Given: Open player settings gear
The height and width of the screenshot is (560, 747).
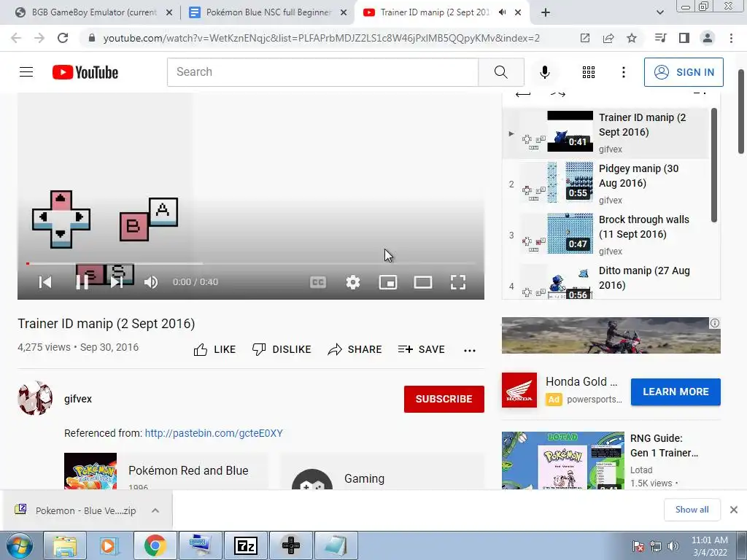Looking at the screenshot, I should (352, 282).
